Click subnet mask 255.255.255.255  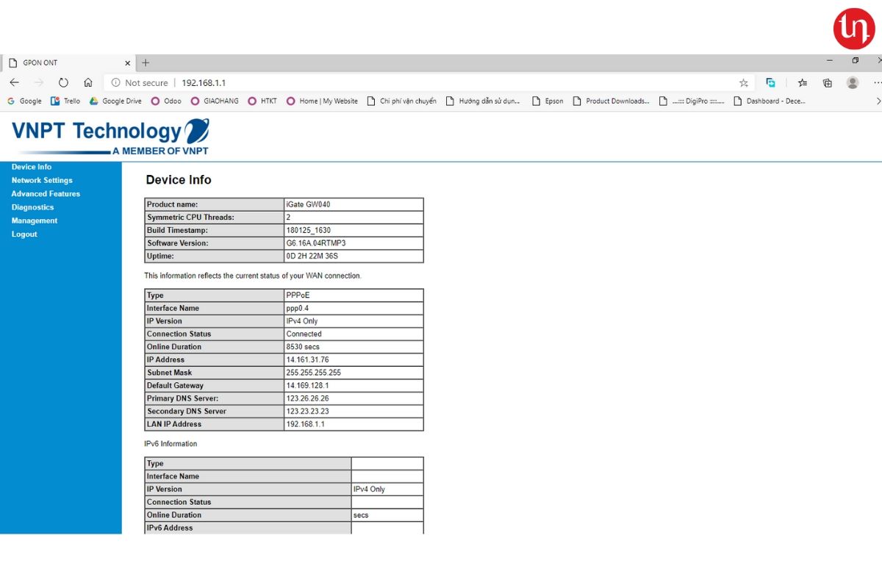[313, 373]
